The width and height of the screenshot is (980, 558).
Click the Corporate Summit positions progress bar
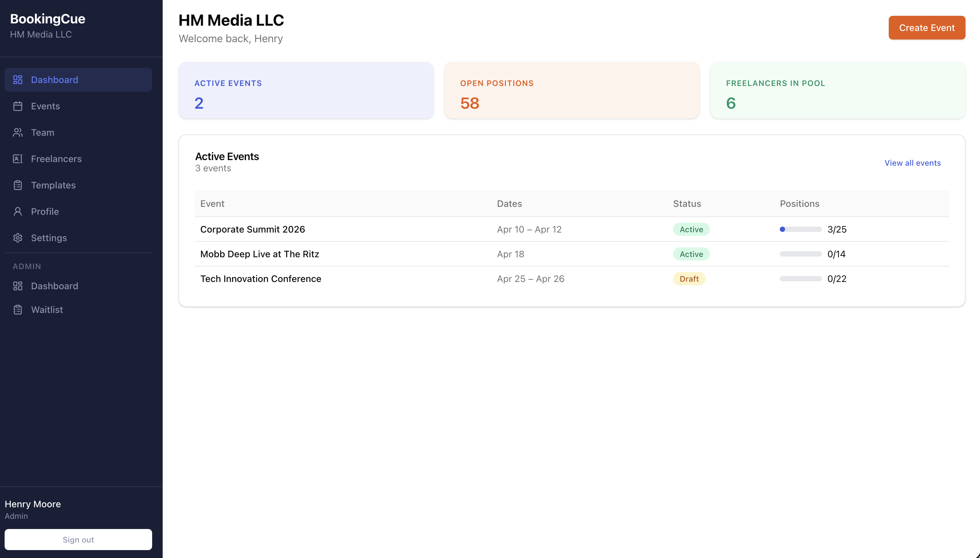pyautogui.click(x=800, y=229)
